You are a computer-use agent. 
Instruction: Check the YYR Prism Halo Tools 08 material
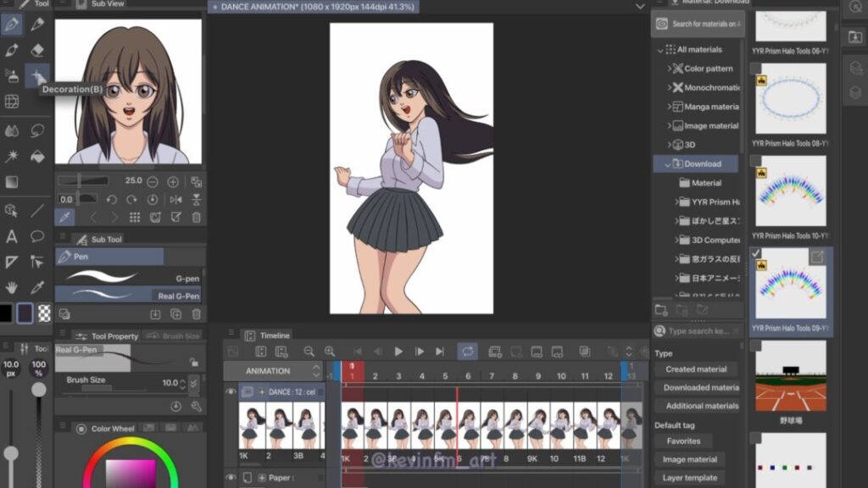(x=756, y=68)
